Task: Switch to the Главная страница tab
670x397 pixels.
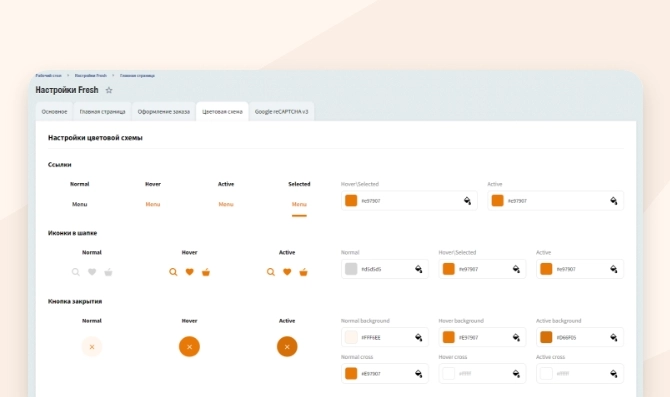Action: click(103, 112)
